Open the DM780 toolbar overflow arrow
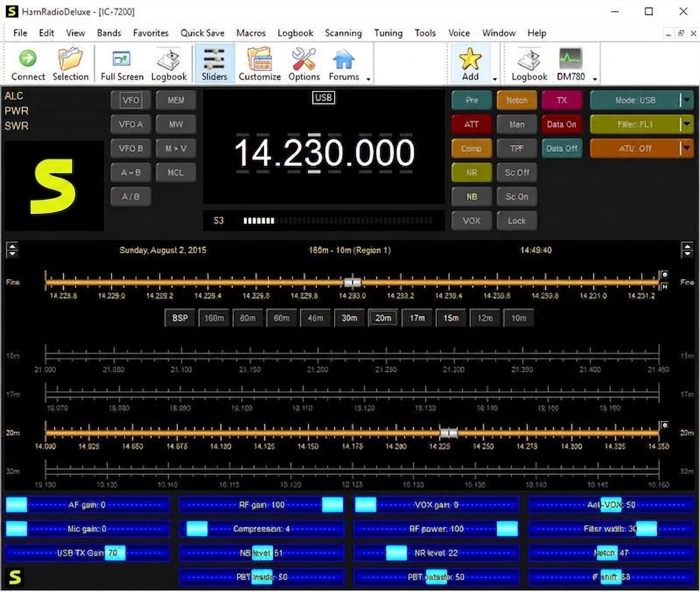This screenshot has height=592, width=700. [595, 79]
